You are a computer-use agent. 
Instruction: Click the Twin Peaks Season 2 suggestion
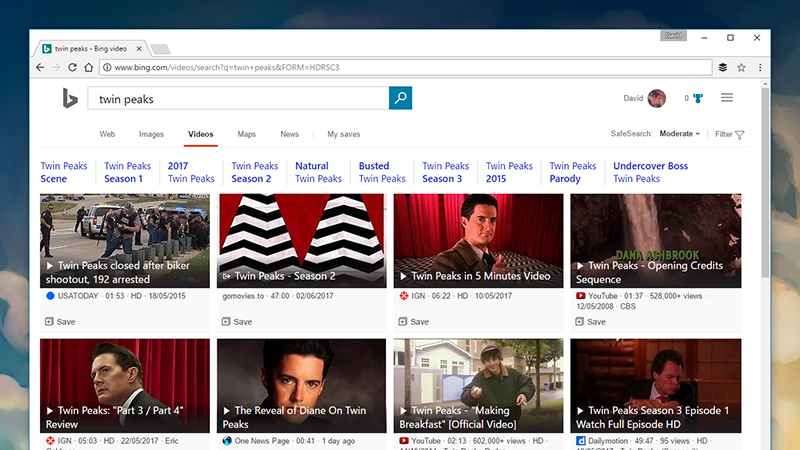(255, 172)
